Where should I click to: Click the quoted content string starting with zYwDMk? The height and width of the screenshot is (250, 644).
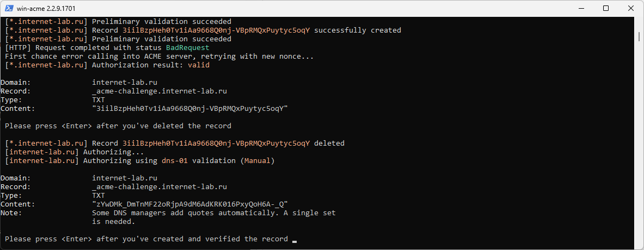(190, 204)
